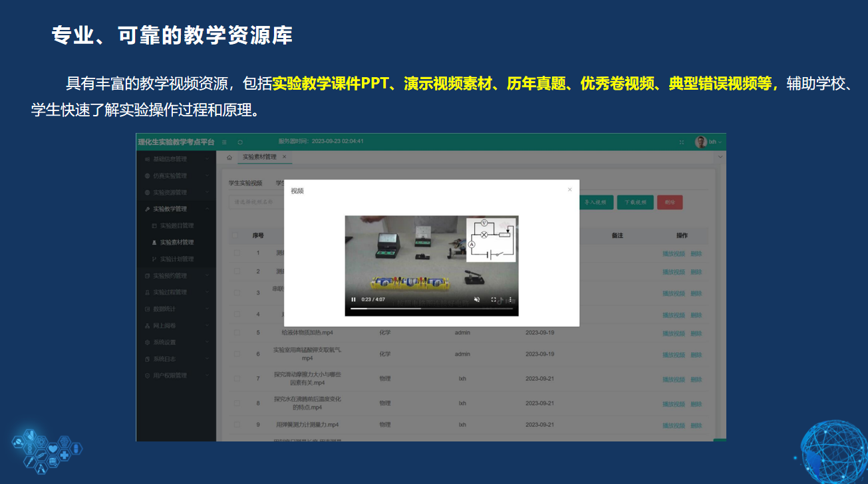Pause the playing video
The width and height of the screenshot is (868, 484).
point(353,300)
